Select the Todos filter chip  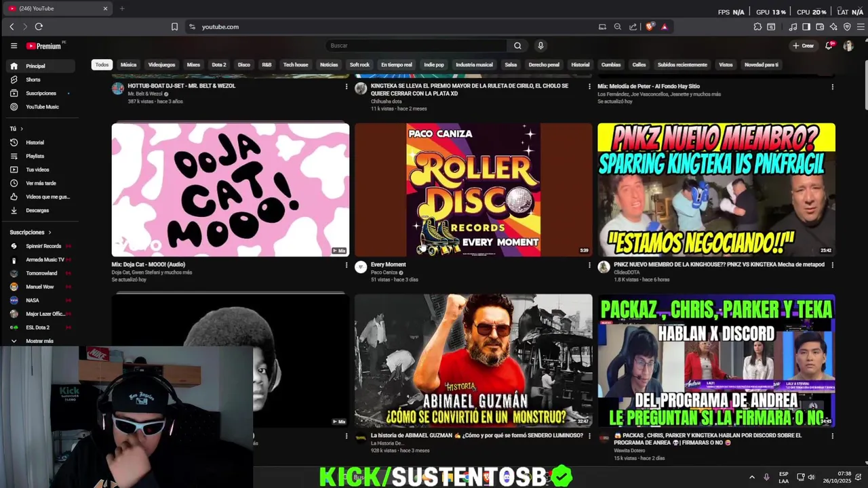coord(102,65)
